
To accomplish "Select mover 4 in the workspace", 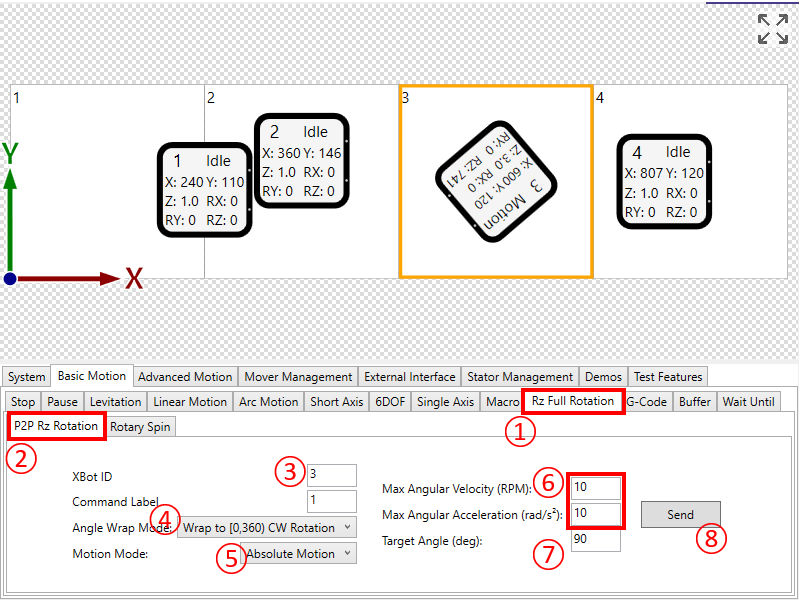I will point(665,179).
